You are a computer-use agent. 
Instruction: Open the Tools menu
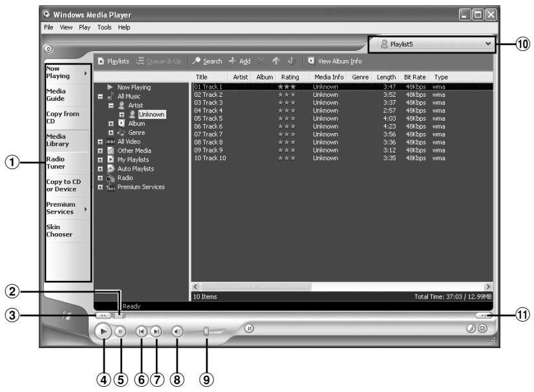[104, 27]
